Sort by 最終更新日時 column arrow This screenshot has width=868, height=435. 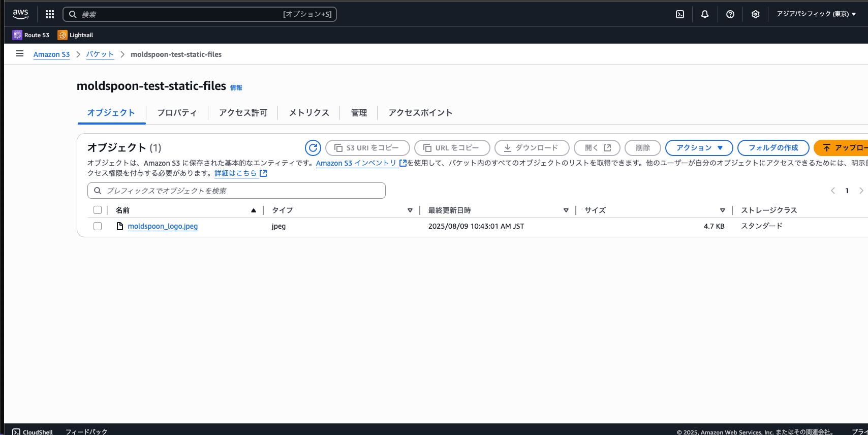click(566, 210)
